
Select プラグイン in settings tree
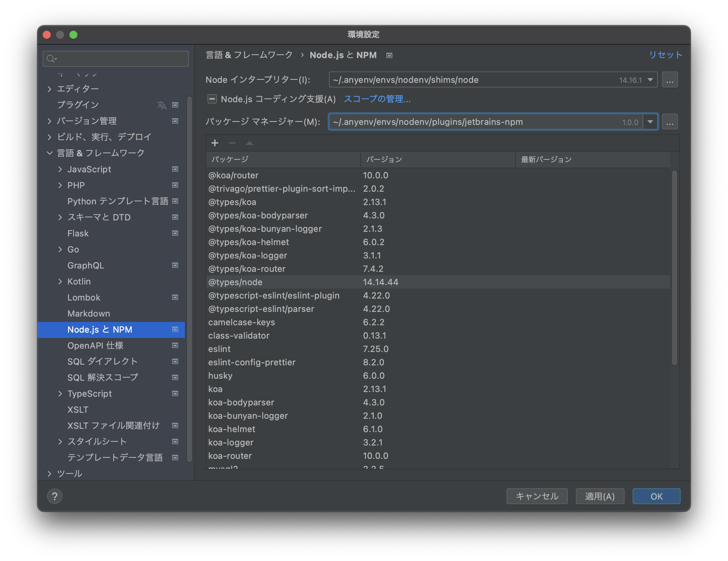(111, 105)
